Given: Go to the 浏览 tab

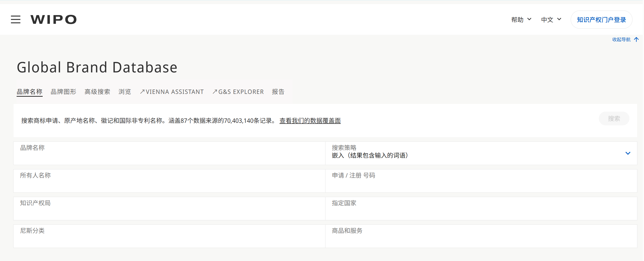Looking at the screenshot, I should [125, 92].
